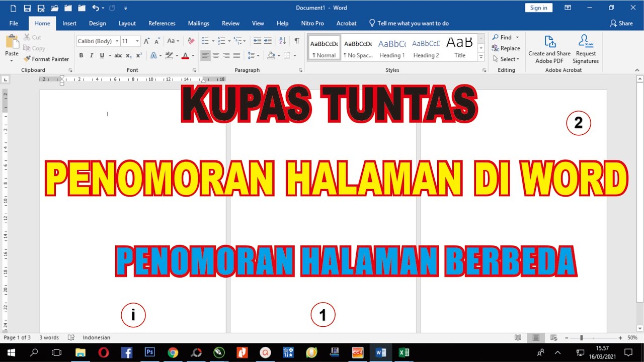
Task: Open the File tab
Action: 14,23
